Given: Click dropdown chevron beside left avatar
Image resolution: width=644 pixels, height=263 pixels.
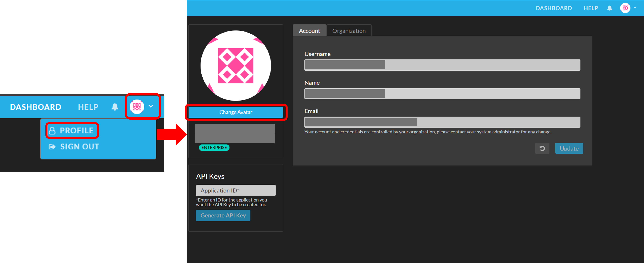Looking at the screenshot, I should click(x=151, y=106).
